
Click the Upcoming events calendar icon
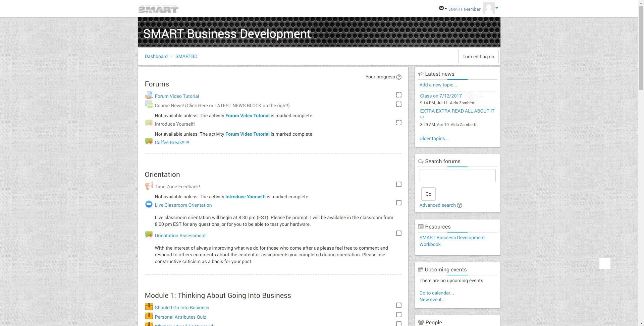(421, 269)
